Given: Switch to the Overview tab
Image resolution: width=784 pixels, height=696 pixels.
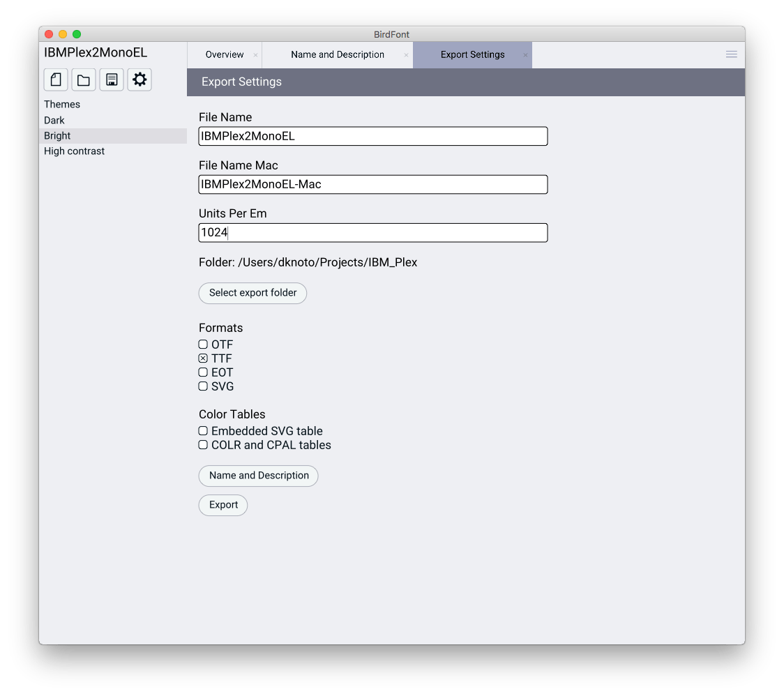Looking at the screenshot, I should [225, 54].
